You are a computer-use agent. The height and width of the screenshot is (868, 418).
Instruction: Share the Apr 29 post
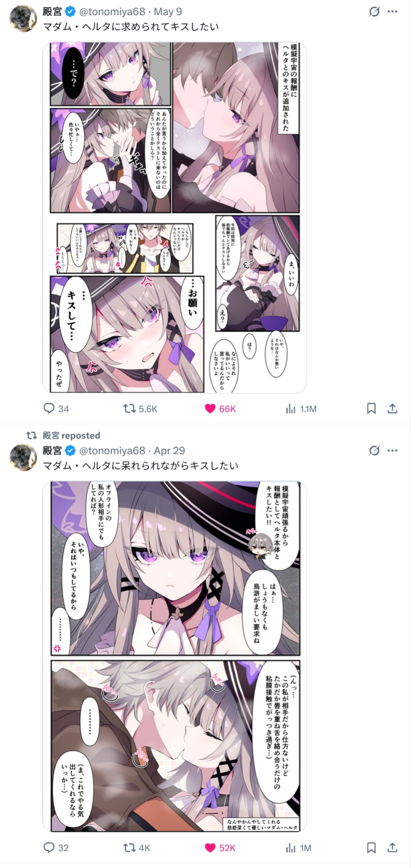click(x=392, y=847)
